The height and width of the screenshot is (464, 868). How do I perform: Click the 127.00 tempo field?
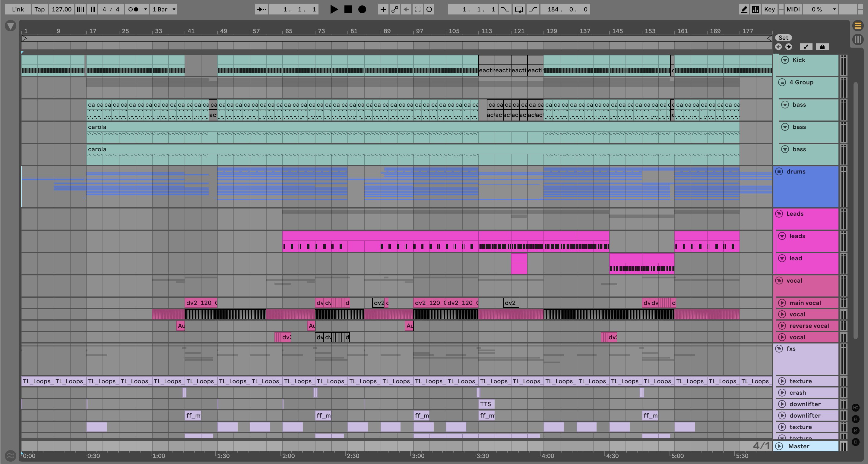point(62,9)
